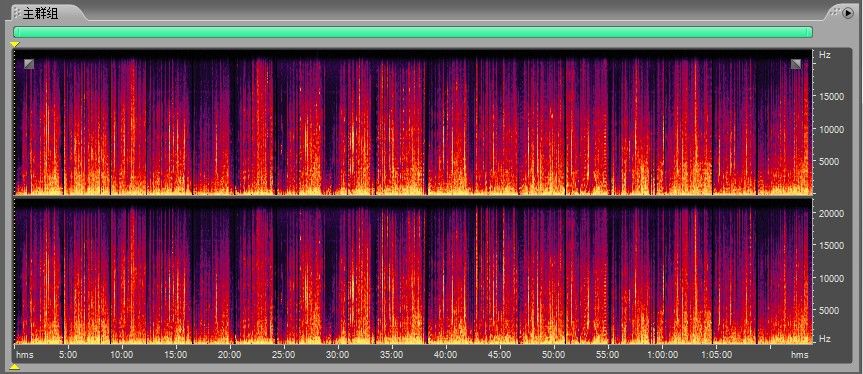Select the 主群组 panel tab
The height and width of the screenshot is (374, 863).
40,13
